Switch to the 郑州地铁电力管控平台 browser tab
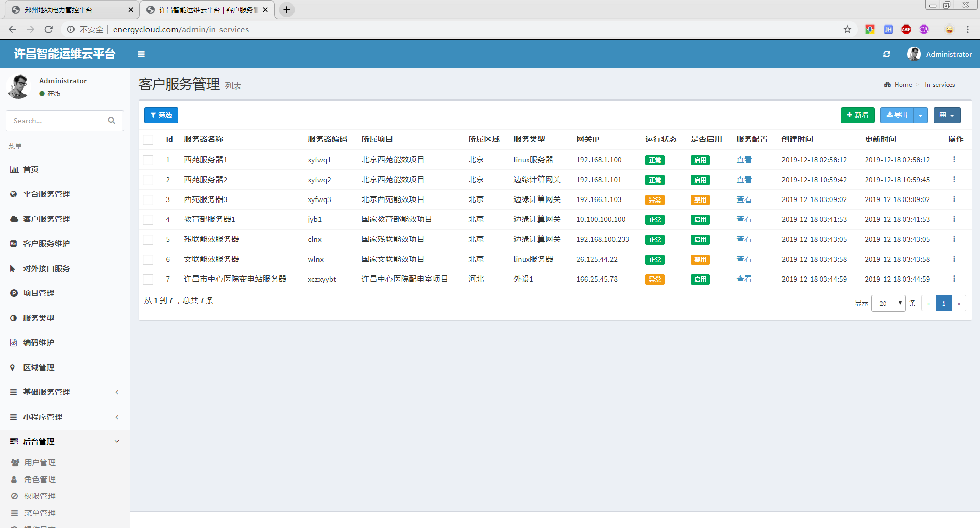 click(66, 10)
